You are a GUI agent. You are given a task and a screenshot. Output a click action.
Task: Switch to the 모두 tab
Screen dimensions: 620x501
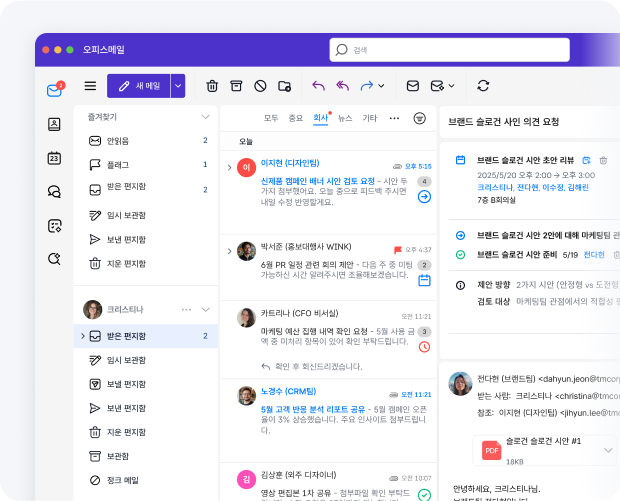pyautogui.click(x=271, y=118)
